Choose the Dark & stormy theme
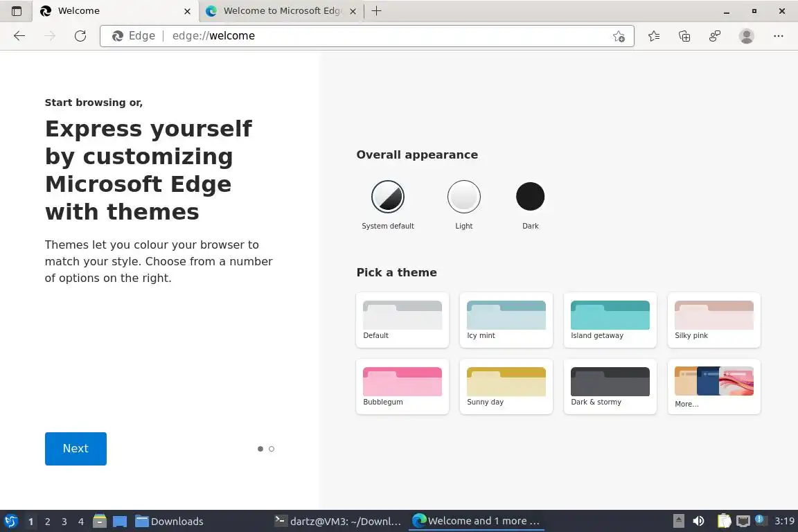Screen dimensions: 798x532 [610, 387]
